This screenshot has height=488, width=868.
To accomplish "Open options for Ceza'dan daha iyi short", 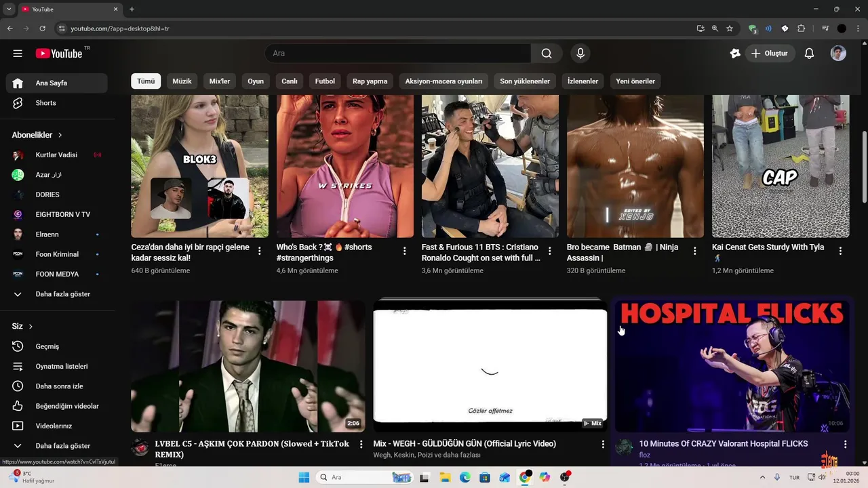I will pos(259,251).
